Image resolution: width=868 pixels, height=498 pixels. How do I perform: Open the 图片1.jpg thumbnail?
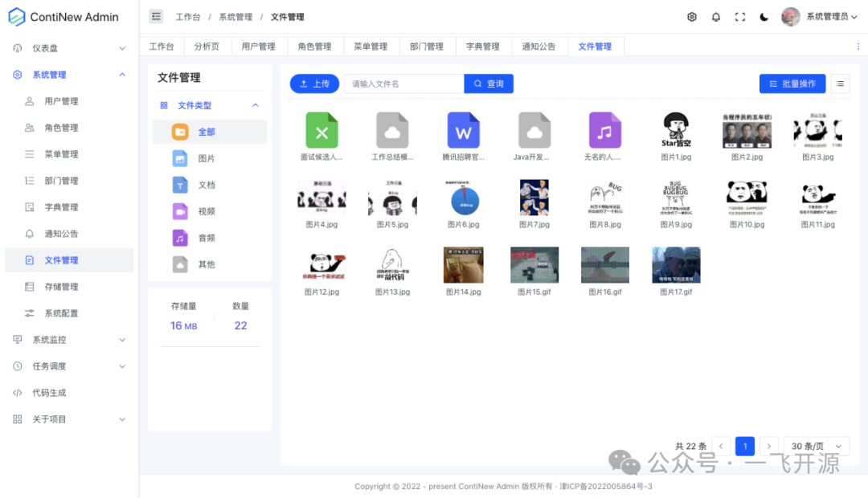point(676,131)
